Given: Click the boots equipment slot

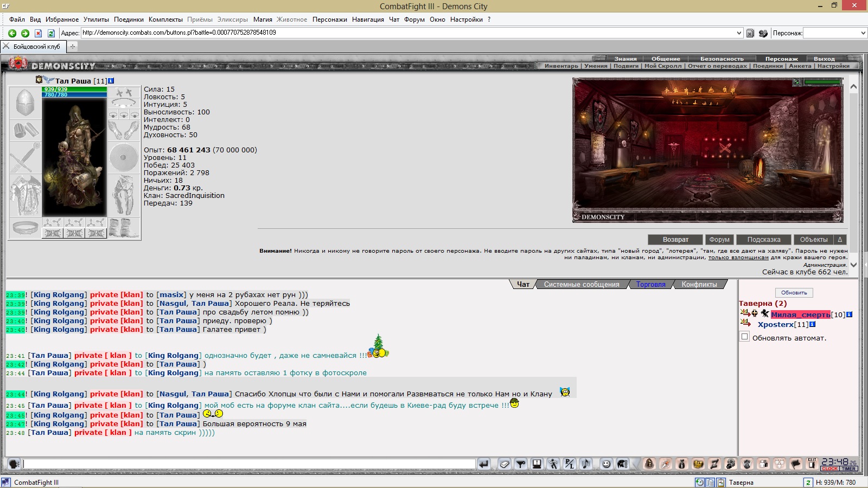Looking at the screenshot, I should pyautogui.click(x=124, y=228).
